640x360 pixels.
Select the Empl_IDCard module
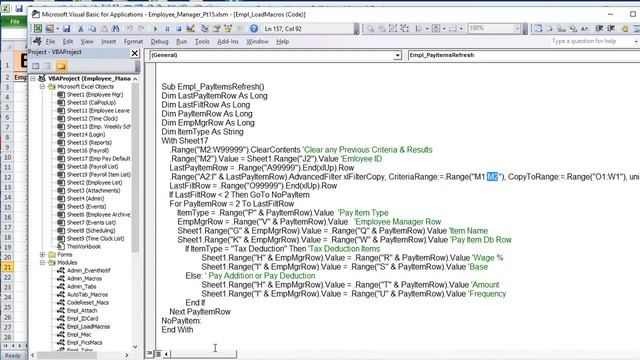pyautogui.click(x=82, y=318)
